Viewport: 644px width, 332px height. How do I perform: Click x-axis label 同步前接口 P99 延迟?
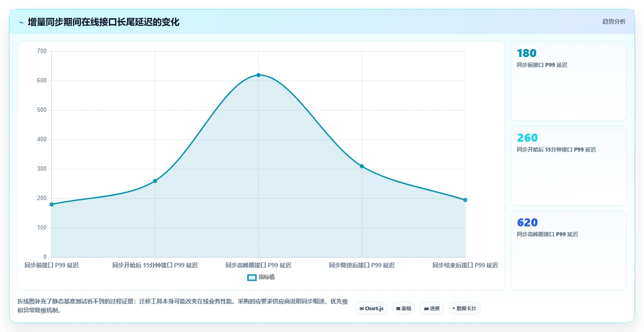52,265
